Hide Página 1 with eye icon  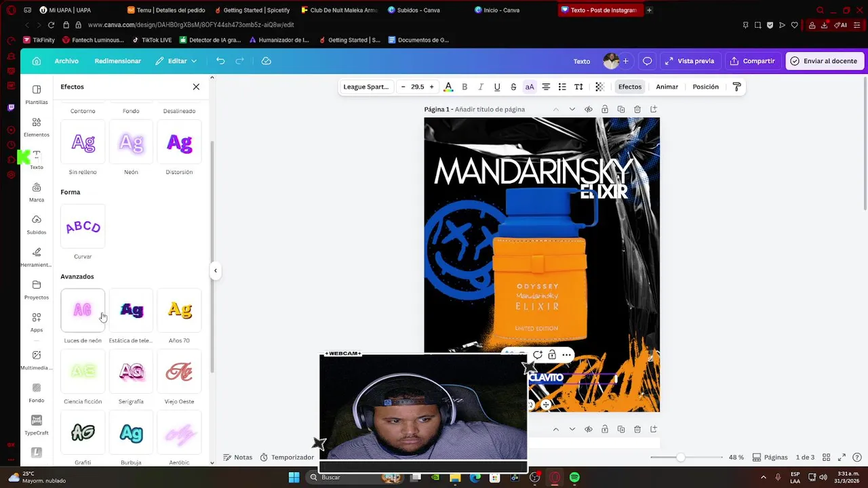589,109
